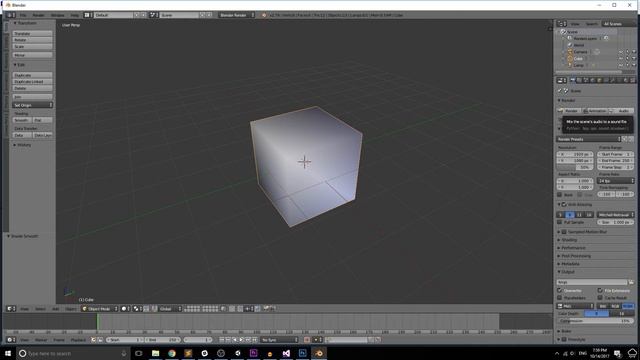Enable the Cache Result checkbox
This screenshot has width=640, height=360.
click(600, 298)
